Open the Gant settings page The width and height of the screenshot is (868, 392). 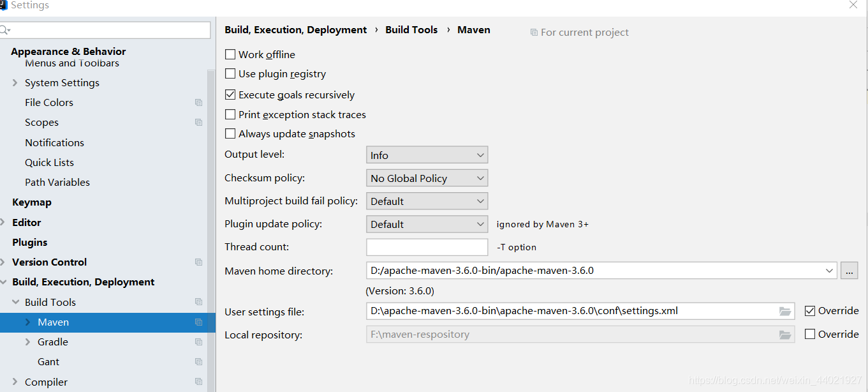[48, 361]
